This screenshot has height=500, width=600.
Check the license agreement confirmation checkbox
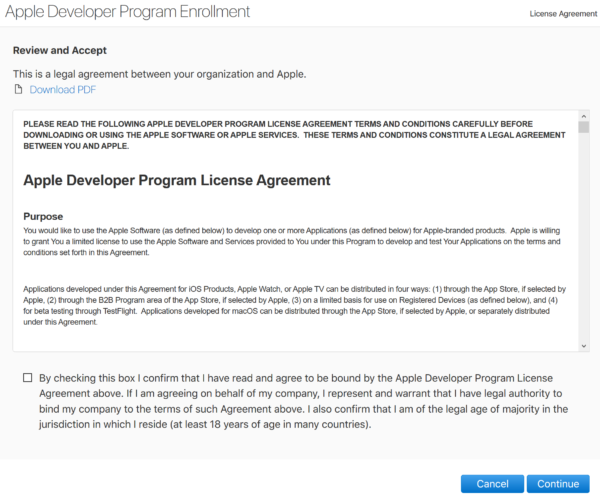coord(28,378)
